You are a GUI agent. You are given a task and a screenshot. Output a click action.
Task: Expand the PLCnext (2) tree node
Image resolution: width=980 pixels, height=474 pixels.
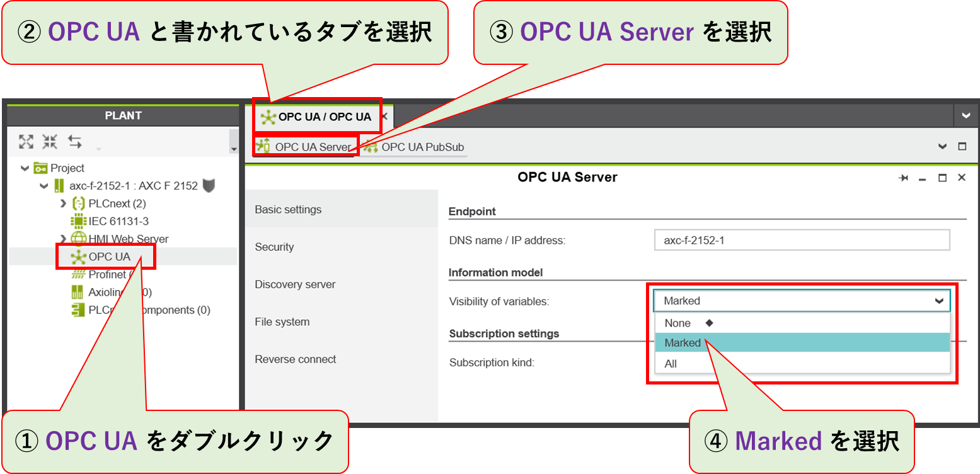pyautogui.click(x=62, y=204)
